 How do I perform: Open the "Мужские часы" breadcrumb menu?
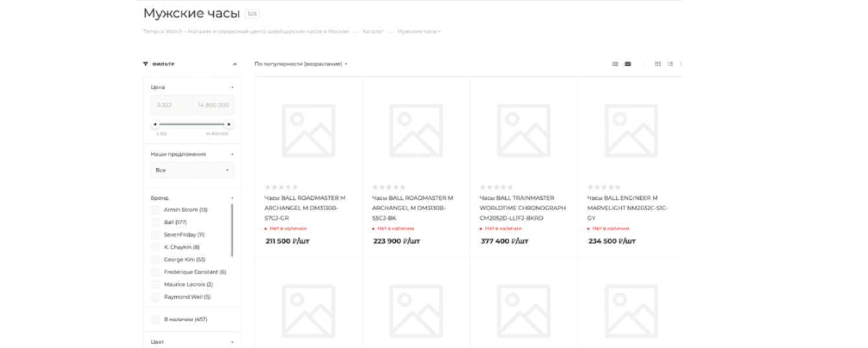(x=418, y=32)
